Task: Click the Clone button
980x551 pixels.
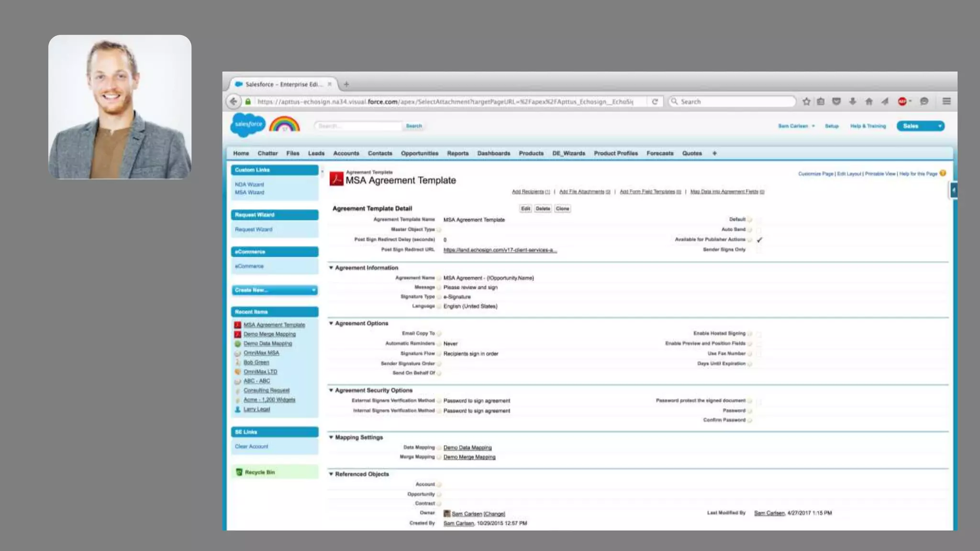Action: (562, 209)
